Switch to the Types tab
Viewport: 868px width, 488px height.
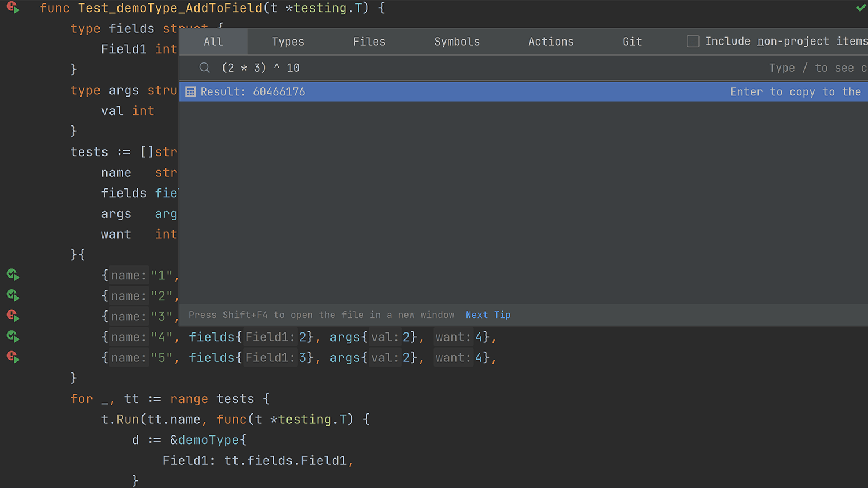pos(288,42)
